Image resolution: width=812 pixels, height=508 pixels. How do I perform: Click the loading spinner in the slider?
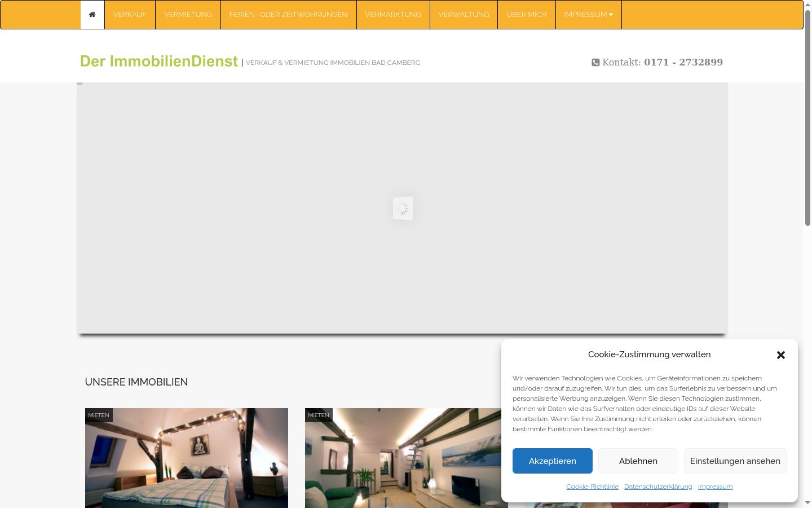[403, 208]
